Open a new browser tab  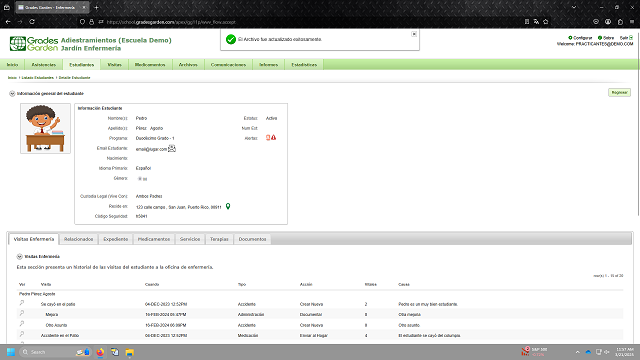[96, 7]
